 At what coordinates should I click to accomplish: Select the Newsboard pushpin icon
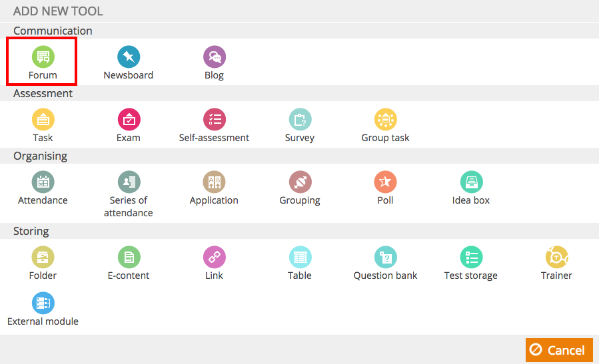[129, 57]
